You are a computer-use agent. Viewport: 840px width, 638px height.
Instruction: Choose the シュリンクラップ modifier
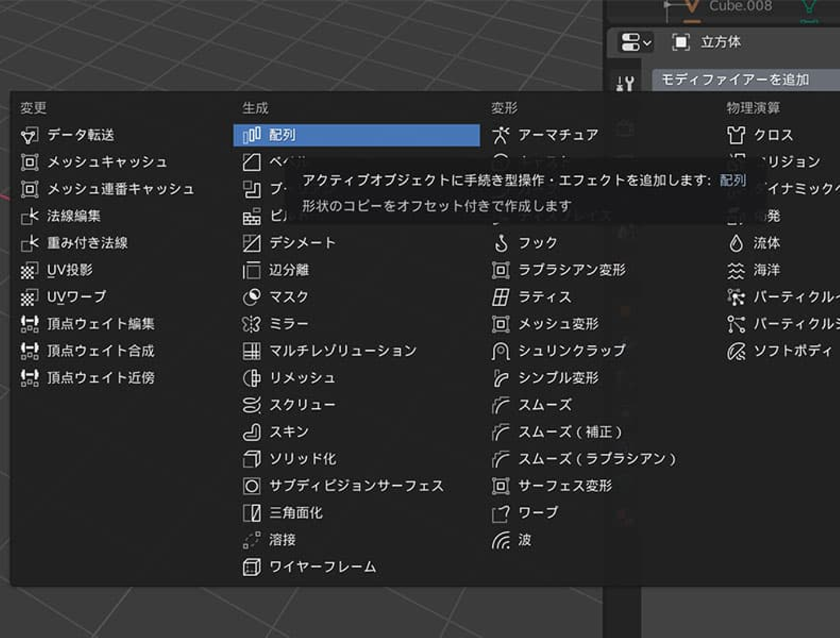[572, 350]
